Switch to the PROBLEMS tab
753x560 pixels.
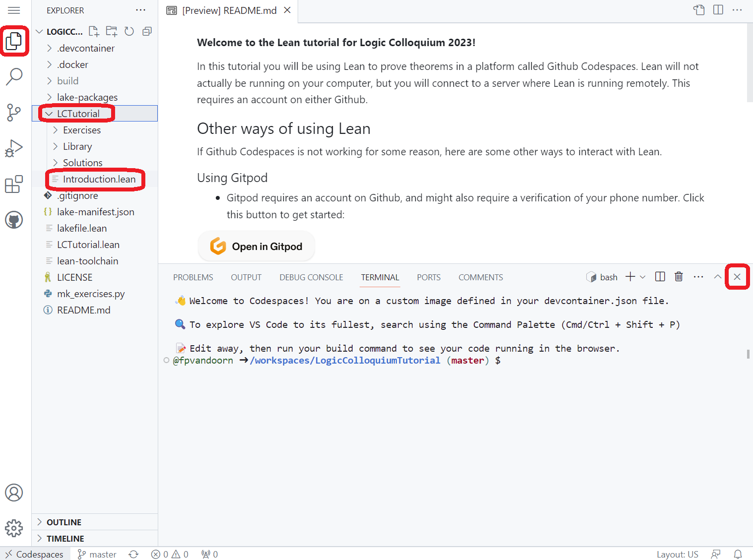point(193,277)
